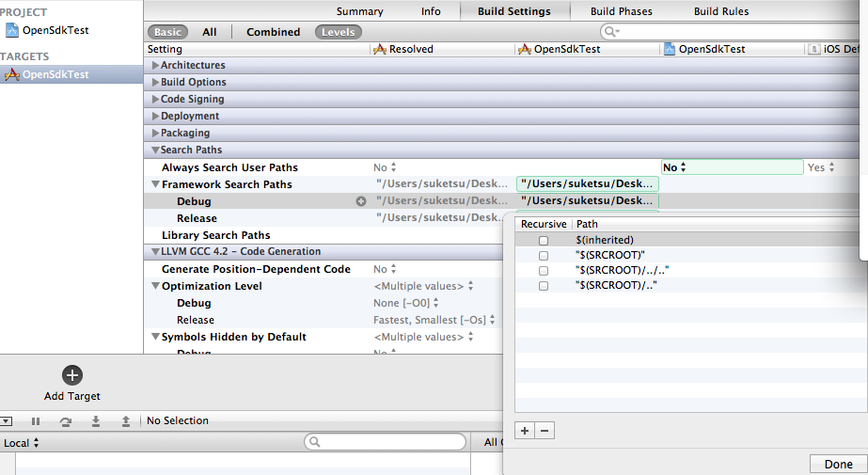Click the Resolved column header icon
Viewport: 868px width, 475px height.
[x=380, y=49]
